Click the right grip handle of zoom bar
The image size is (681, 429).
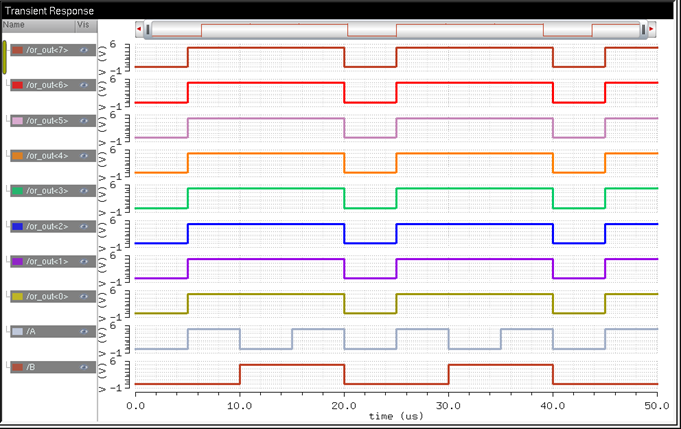click(x=641, y=30)
